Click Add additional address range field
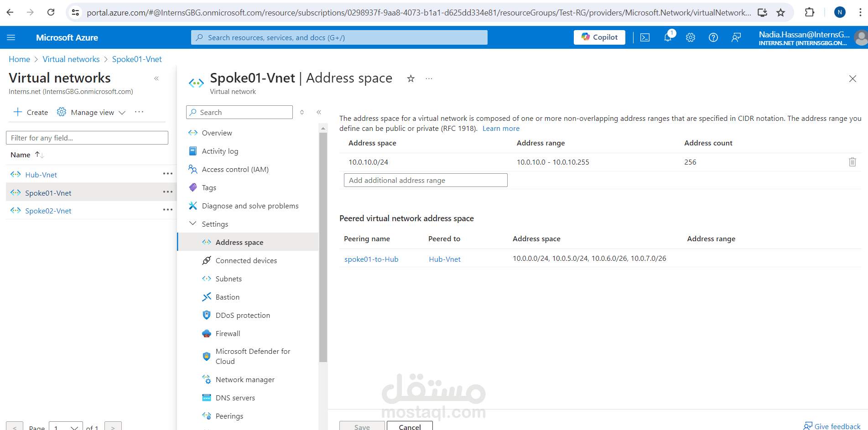This screenshot has height=430, width=868. point(426,180)
